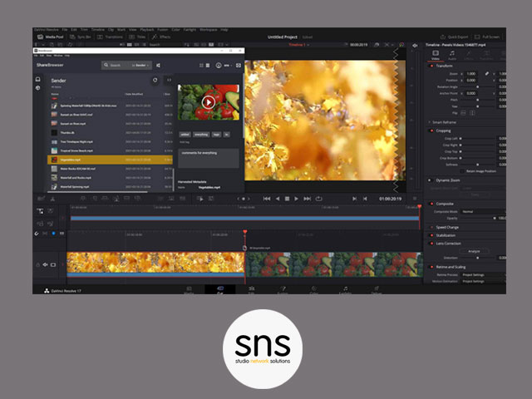Refresh the Sender file list
This screenshot has width=532, height=399.
pos(155,80)
